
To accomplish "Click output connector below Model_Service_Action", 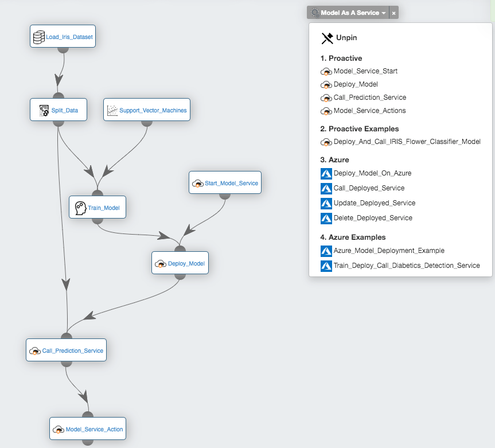I will point(88,442).
